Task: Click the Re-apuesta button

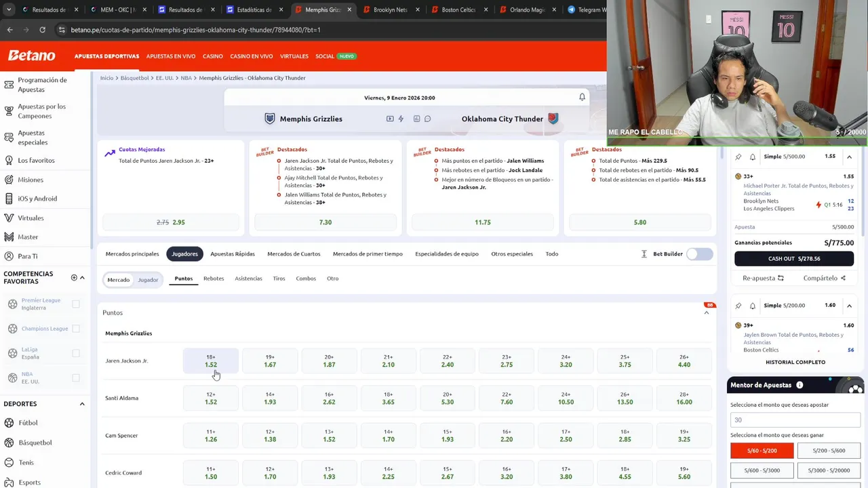Action: [x=763, y=278]
